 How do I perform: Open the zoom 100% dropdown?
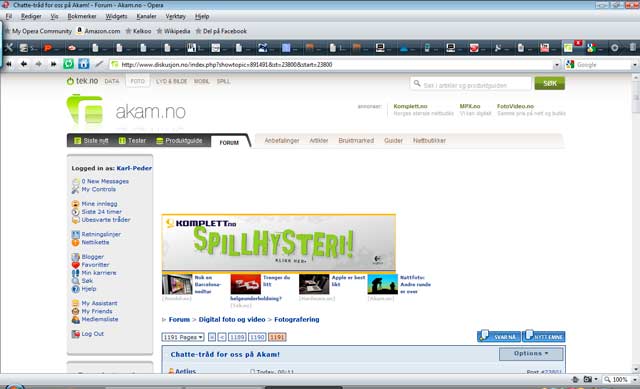point(620,380)
